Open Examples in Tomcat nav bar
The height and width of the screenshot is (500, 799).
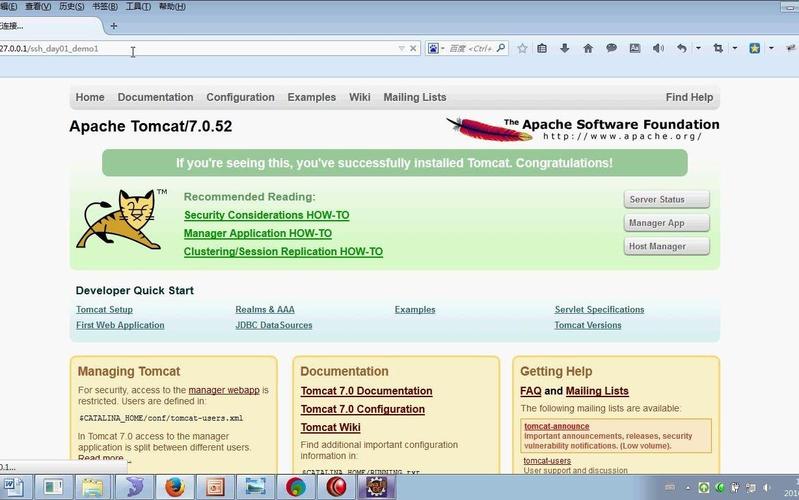(x=311, y=97)
